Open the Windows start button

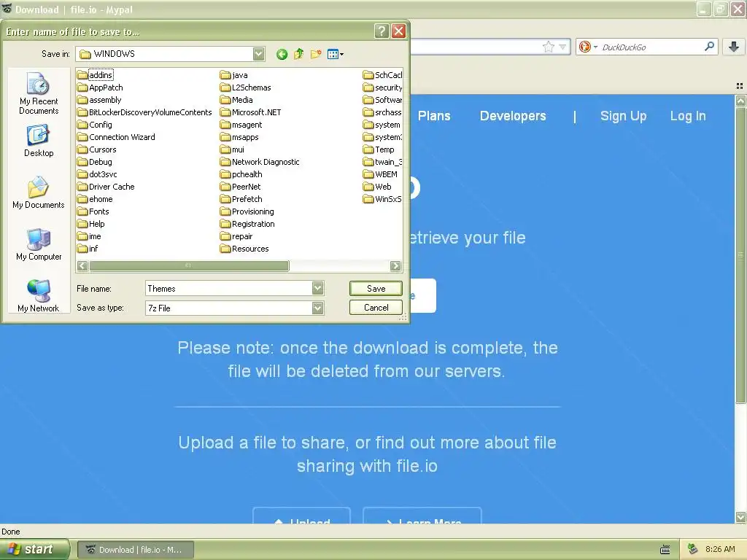pos(34,549)
